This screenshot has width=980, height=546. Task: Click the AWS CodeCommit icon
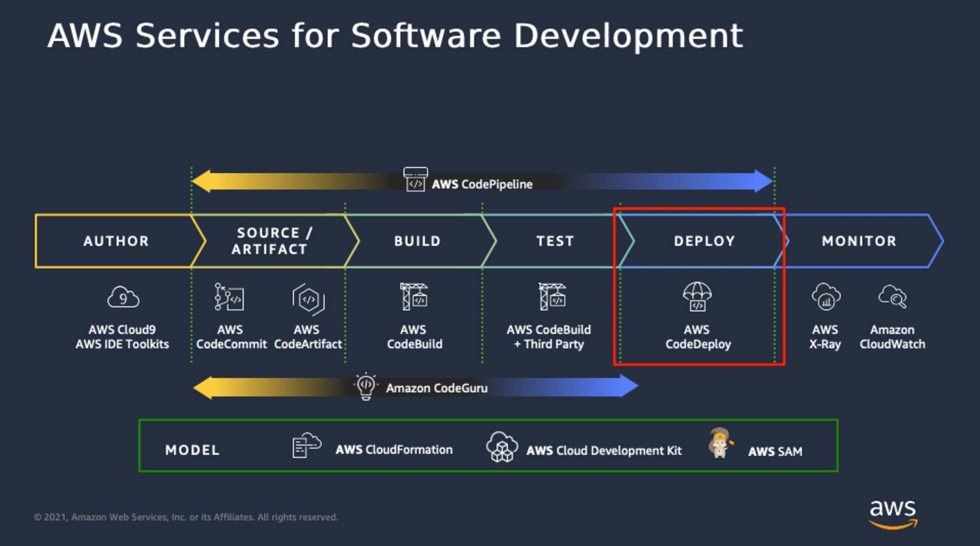(229, 297)
